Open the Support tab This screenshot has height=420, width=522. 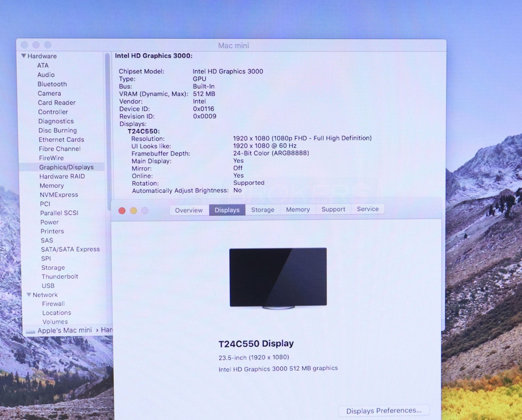point(333,209)
